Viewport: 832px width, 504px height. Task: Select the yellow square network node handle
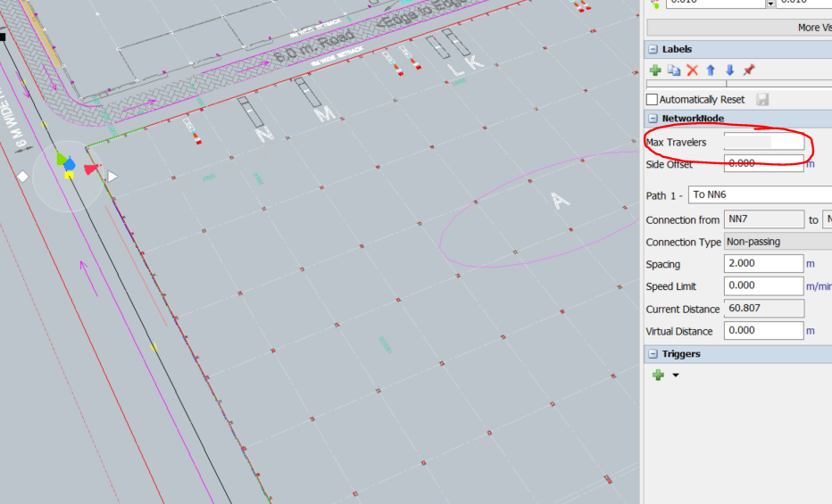tap(69, 175)
